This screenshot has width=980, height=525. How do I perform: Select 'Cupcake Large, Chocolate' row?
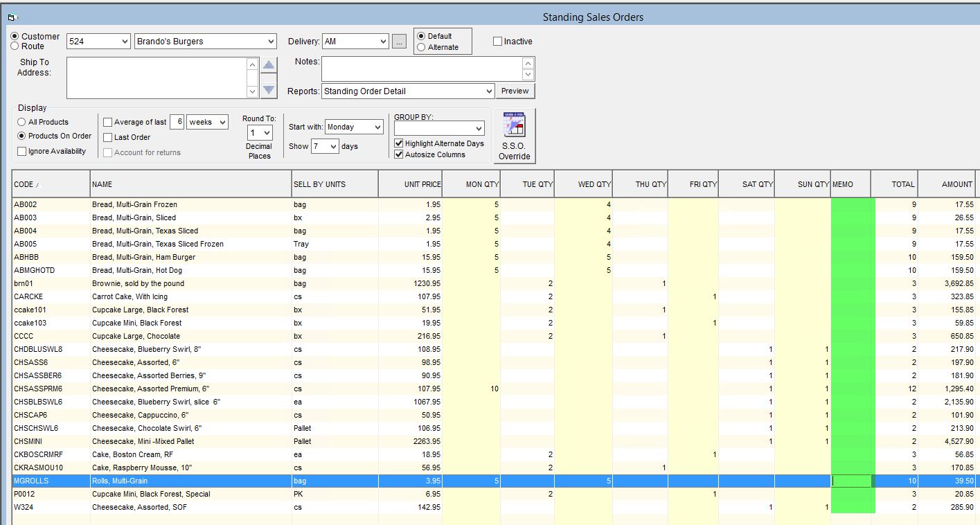tap(493, 336)
